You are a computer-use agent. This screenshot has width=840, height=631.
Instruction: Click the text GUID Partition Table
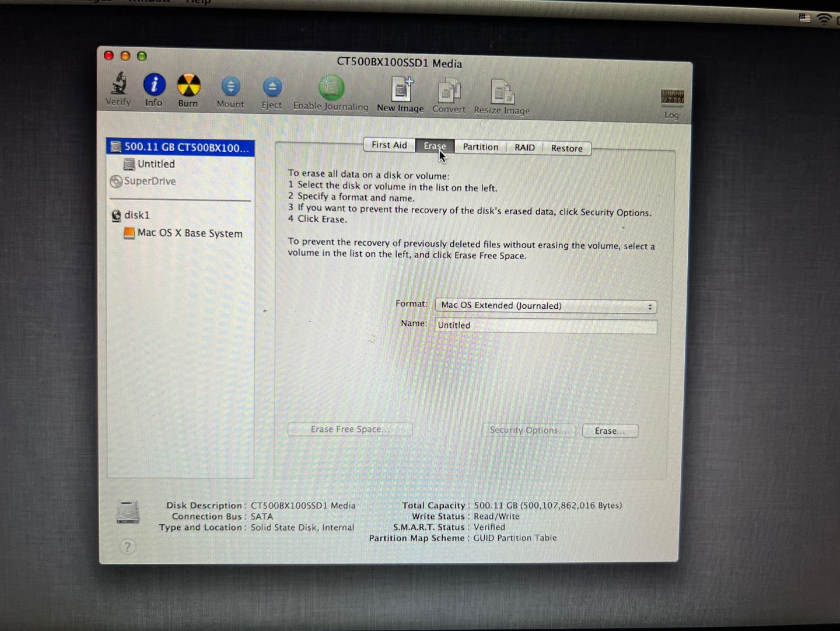(x=515, y=538)
